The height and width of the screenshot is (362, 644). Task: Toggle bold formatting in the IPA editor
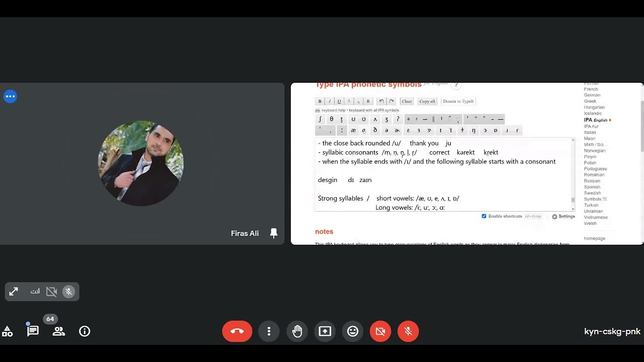click(319, 101)
